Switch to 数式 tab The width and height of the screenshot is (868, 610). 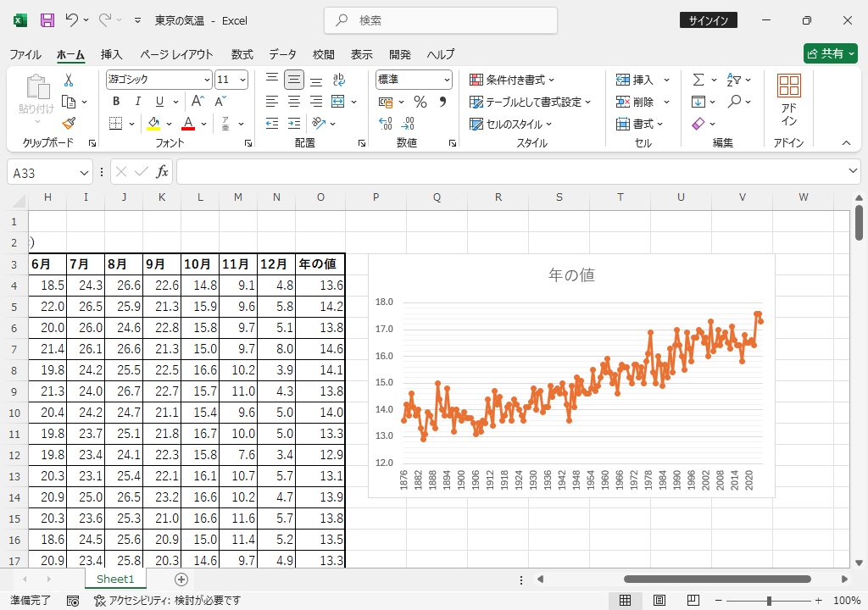tap(242, 54)
